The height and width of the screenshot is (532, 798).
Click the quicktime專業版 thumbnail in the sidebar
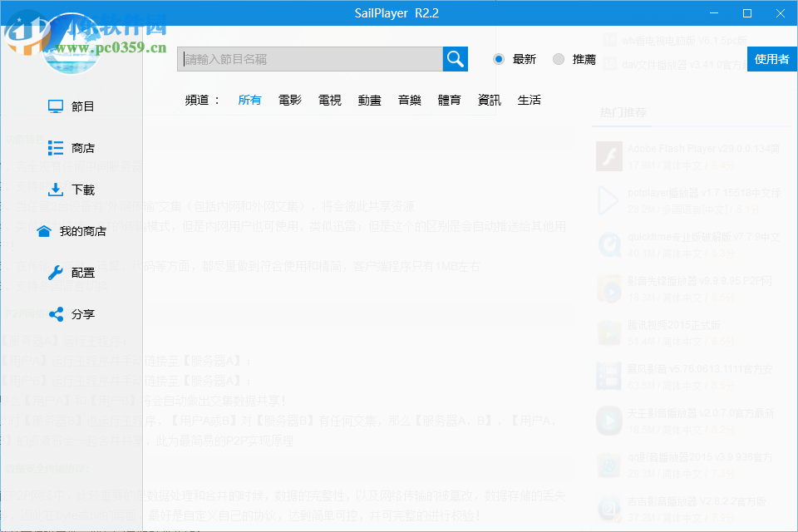pyautogui.click(x=608, y=245)
